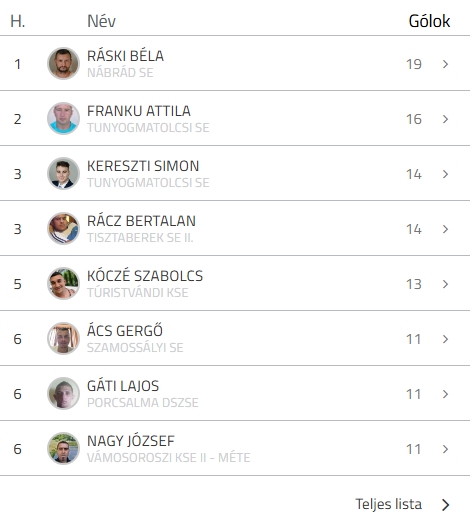This screenshot has width=474, height=512.
Task: Expand Nagy József's row arrow
Action: [445, 449]
